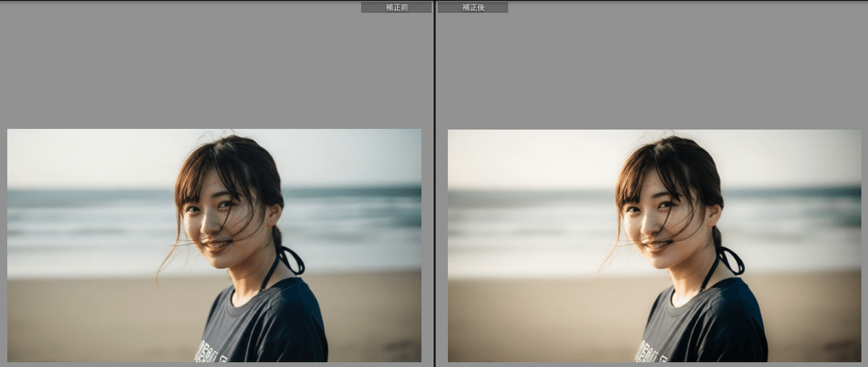Click the 補正前 label above left pane
Image resolution: width=868 pixels, height=367 pixels.
click(x=396, y=7)
